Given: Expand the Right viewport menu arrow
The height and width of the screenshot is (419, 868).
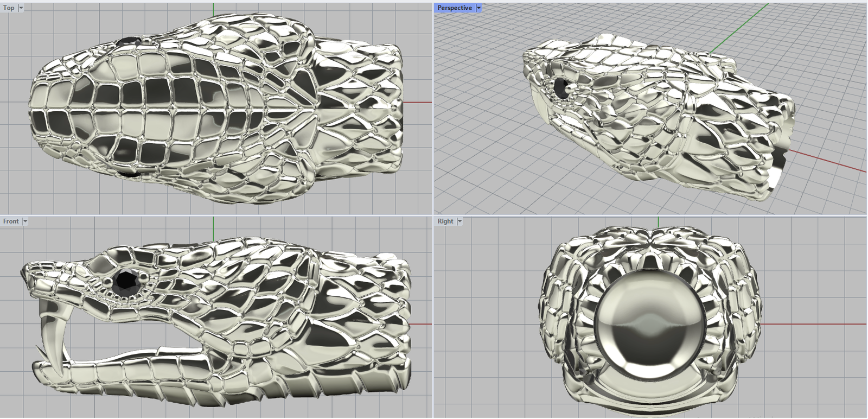Looking at the screenshot, I should (x=459, y=221).
